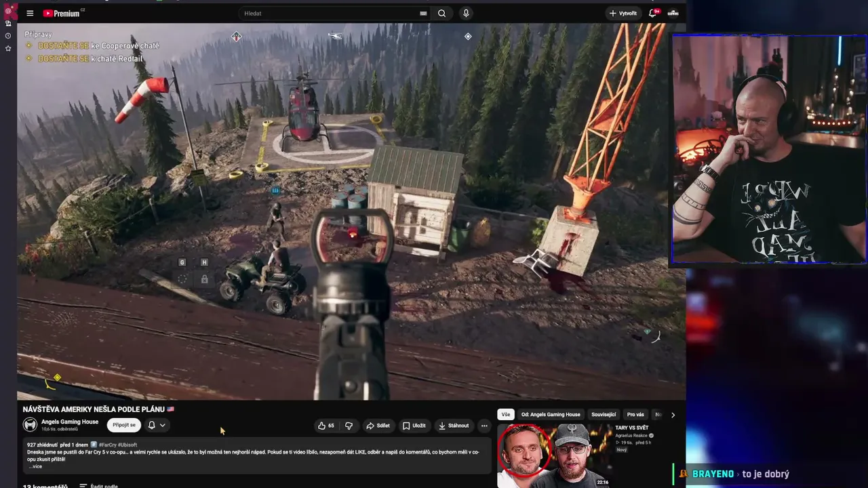The image size is (868, 488).
Task: Open the browser sidebar bookmarks star
Action: [8, 48]
